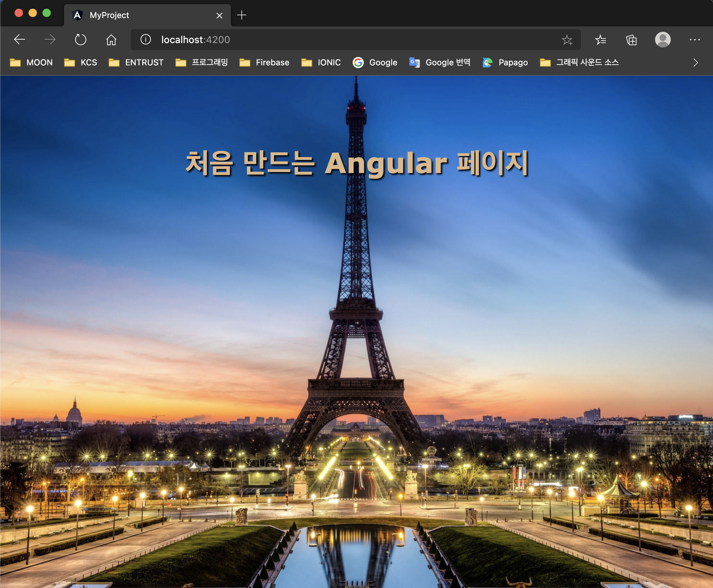The width and height of the screenshot is (713, 588).
Task: View site information icon in address bar
Action: (x=145, y=40)
